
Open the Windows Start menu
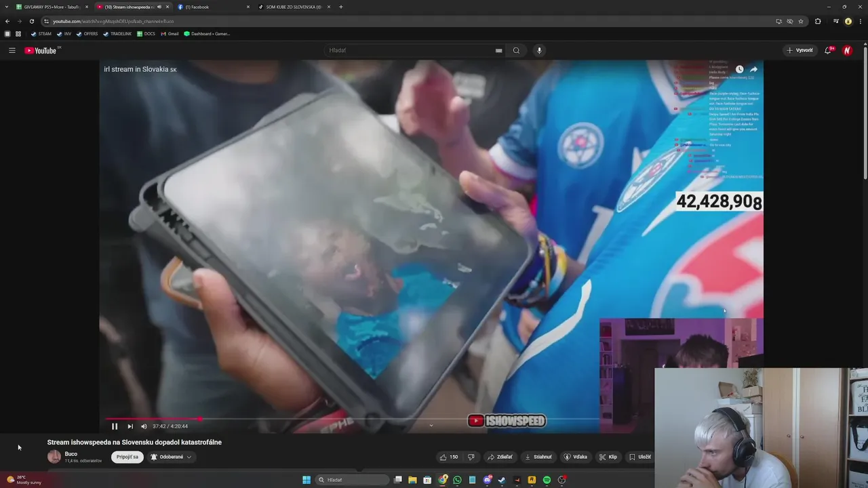pyautogui.click(x=307, y=480)
